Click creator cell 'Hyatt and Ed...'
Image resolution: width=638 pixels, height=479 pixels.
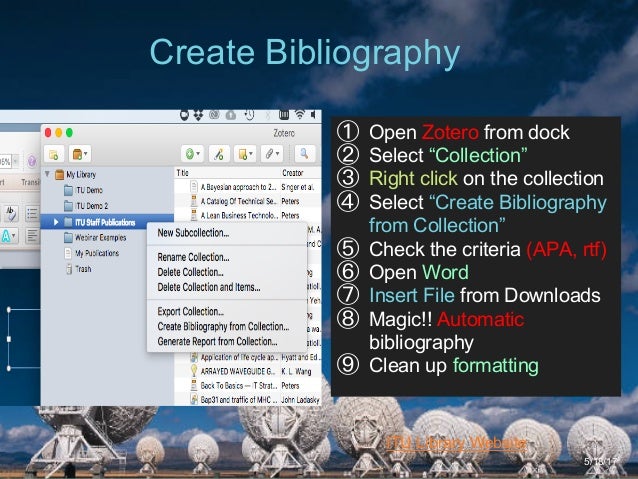coord(301,357)
